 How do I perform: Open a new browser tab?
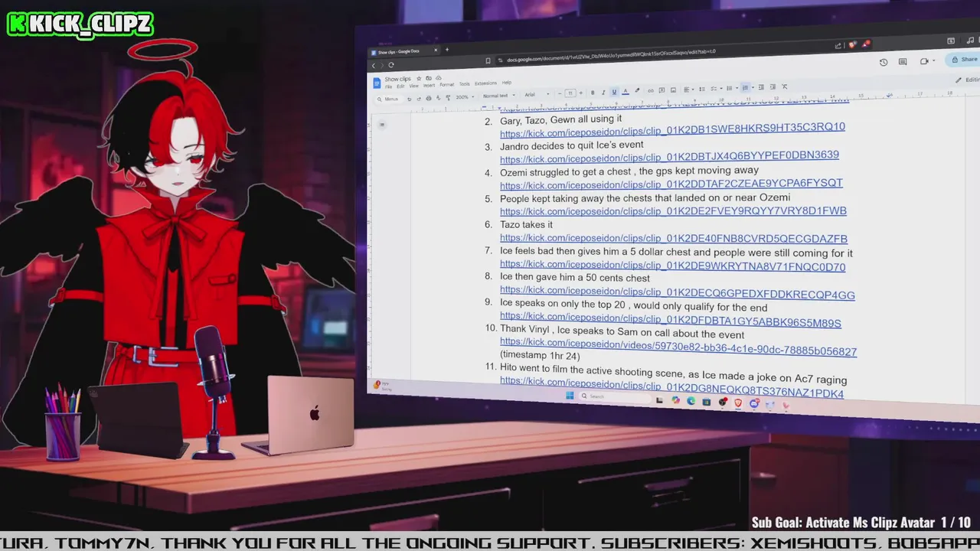(447, 50)
